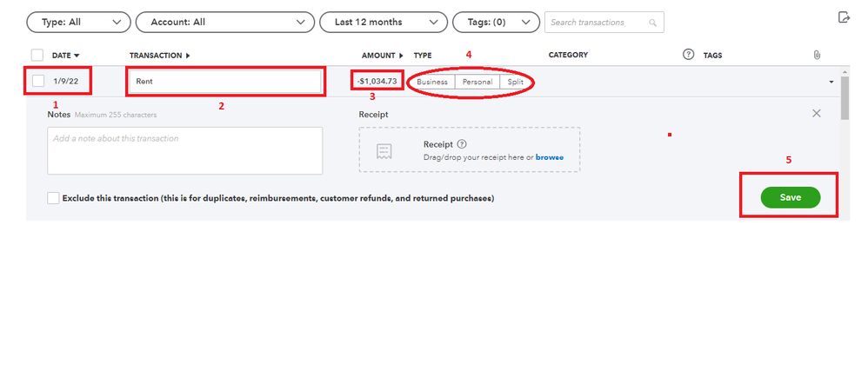Sort by the DATE column header
The height and width of the screenshot is (377, 868).
(x=66, y=56)
